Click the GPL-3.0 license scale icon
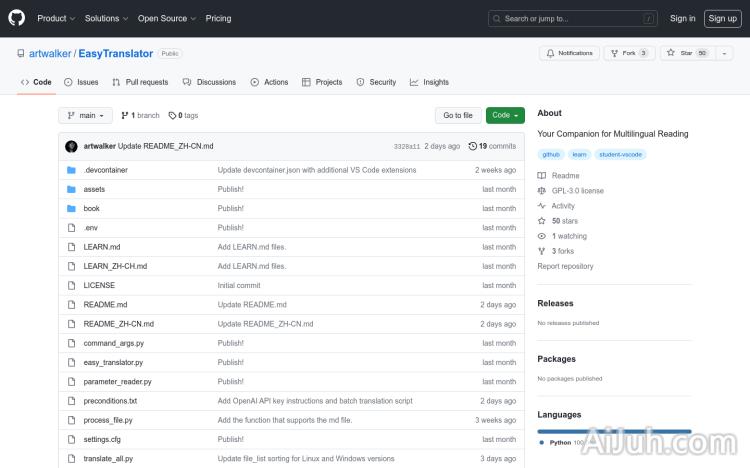The height and width of the screenshot is (468, 750). tap(541, 190)
